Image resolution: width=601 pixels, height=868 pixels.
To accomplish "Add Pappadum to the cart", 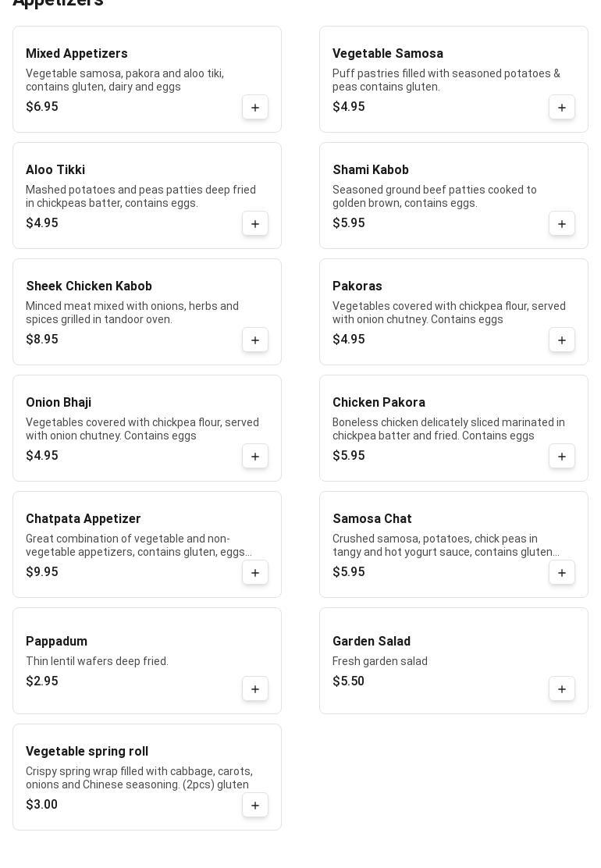I will (x=255, y=689).
